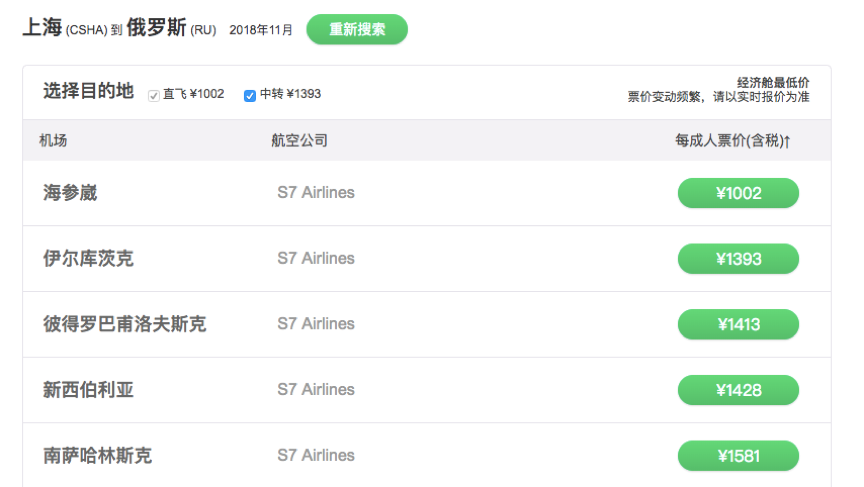The image size is (864, 487).
Task: Choose the ¥1428 fare button
Action: click(738, 390)
